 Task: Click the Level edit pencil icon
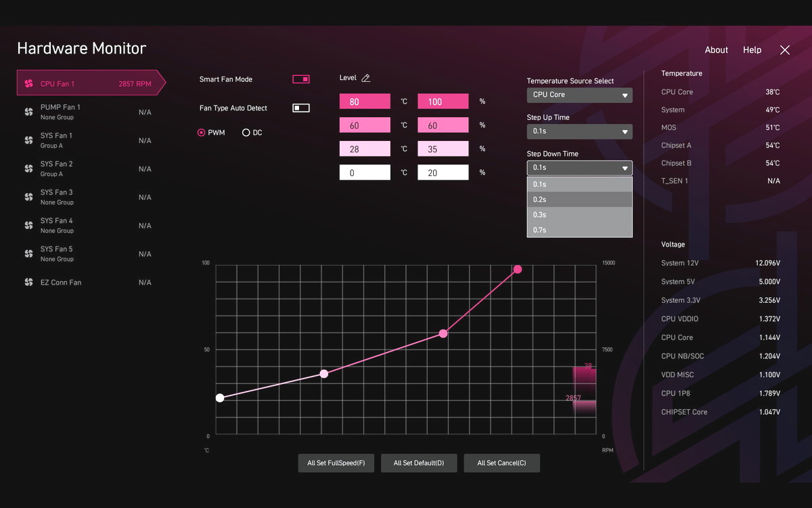tap(366, 78)
